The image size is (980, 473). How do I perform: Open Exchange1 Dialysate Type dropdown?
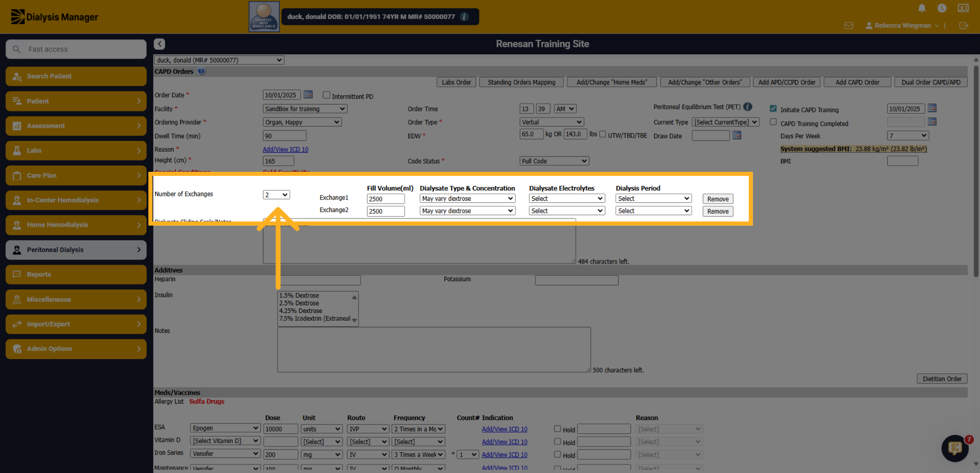pos(467,198)
